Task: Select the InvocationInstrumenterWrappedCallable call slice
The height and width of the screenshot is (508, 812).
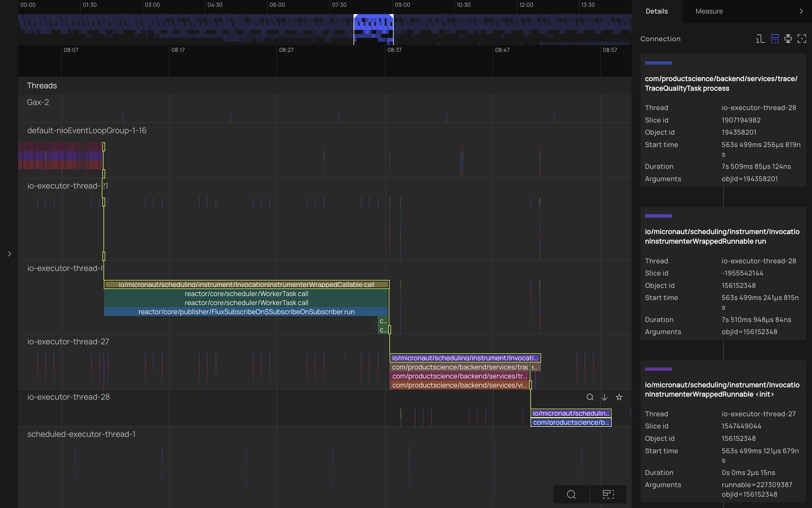Action: click(x=247, y=284)
